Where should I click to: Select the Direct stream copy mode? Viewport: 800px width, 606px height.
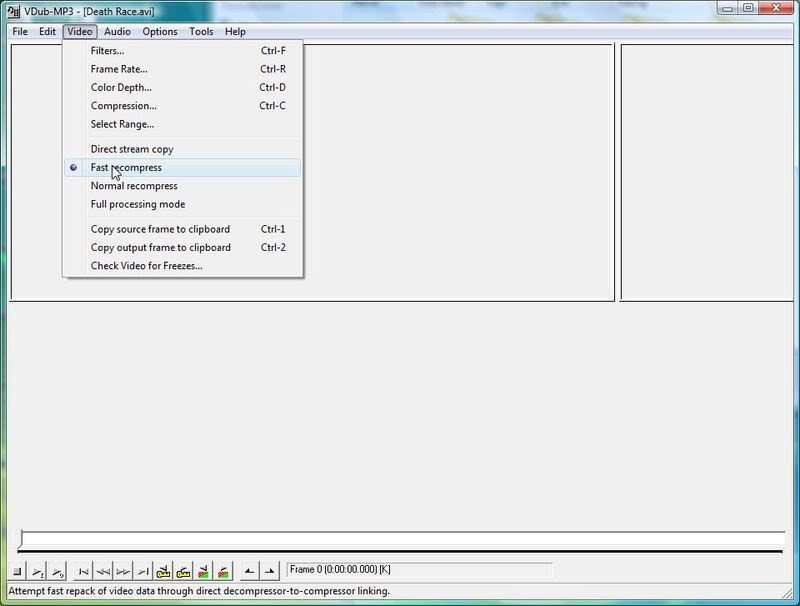coord(183,149)
